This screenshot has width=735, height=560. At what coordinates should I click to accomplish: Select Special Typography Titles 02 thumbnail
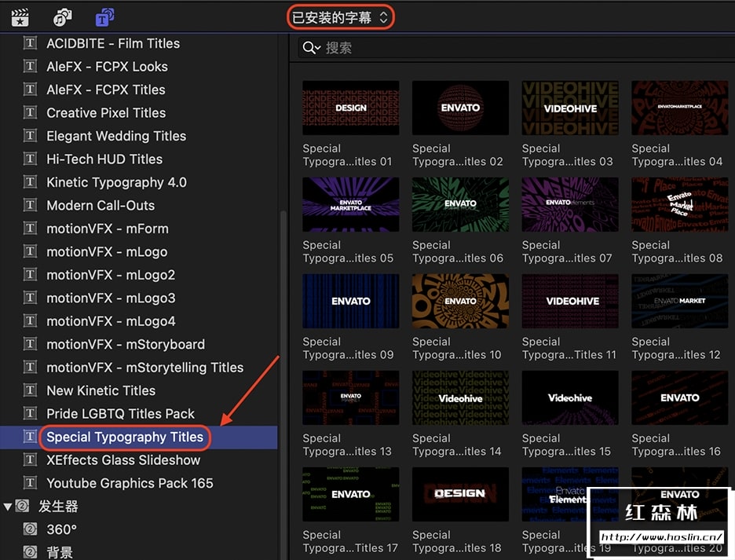point(460,108)
